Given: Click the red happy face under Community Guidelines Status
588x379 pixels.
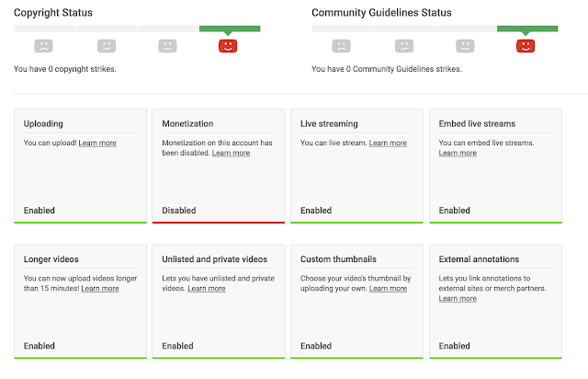Looking at the screenshot, I should [526, 46].
